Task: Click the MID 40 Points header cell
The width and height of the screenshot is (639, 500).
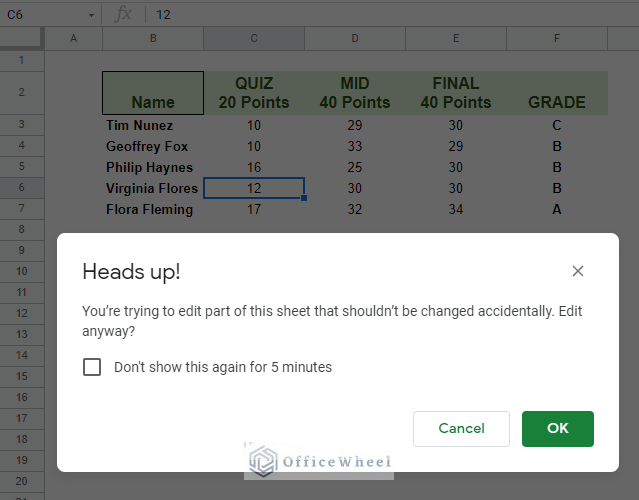Action: [355, 93]
